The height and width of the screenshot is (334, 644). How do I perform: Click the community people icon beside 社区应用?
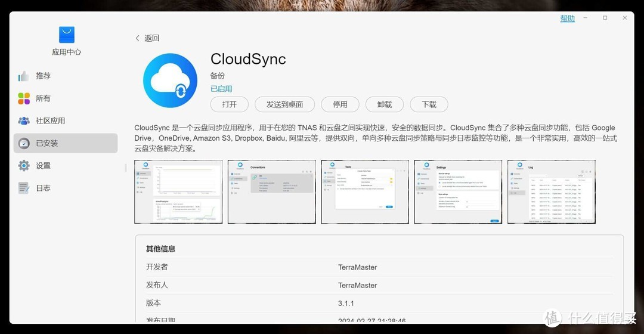point(24,121)
